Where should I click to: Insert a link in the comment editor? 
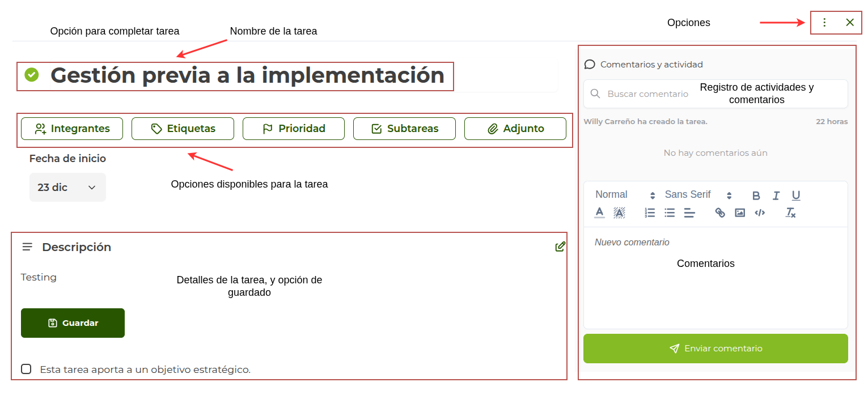click(x=720, y=212)
